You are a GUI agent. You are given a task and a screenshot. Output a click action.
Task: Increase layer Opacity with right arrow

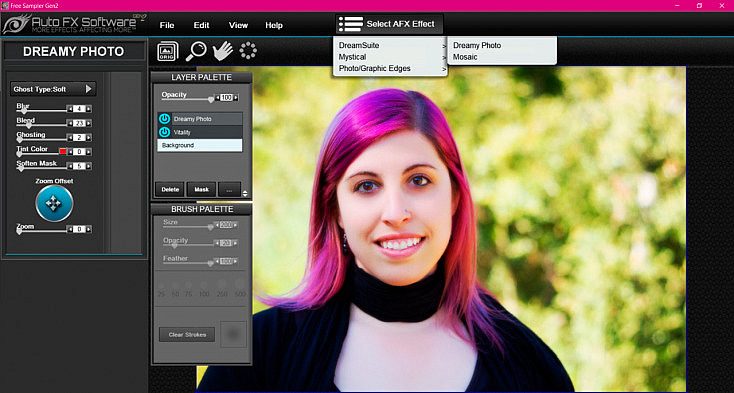235,98
